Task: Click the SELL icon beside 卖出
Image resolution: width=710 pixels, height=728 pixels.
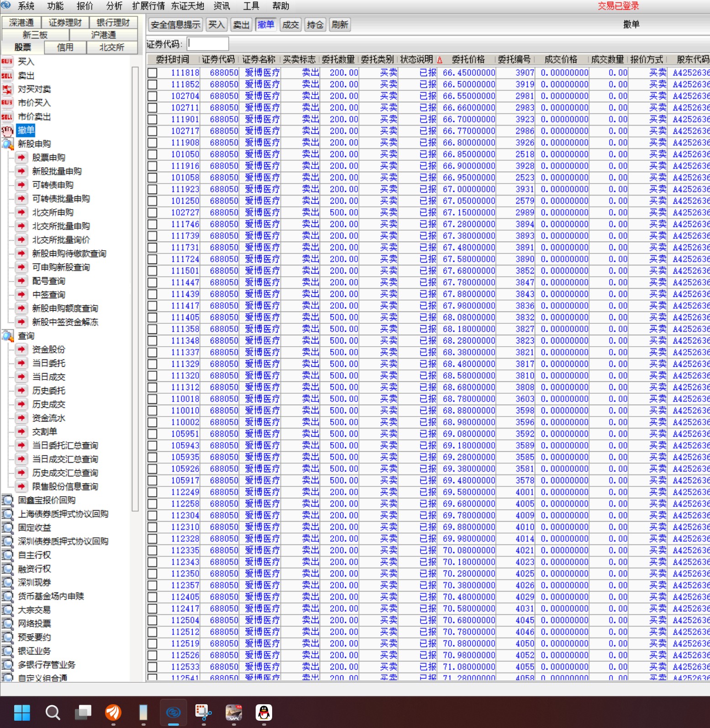Action: (x=7, y=75)
